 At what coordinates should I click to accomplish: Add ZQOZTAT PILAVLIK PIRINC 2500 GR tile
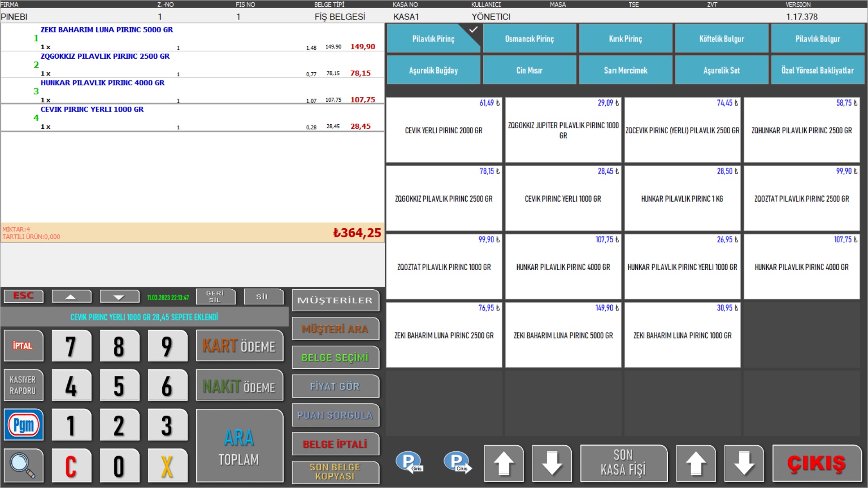point(802,198)
